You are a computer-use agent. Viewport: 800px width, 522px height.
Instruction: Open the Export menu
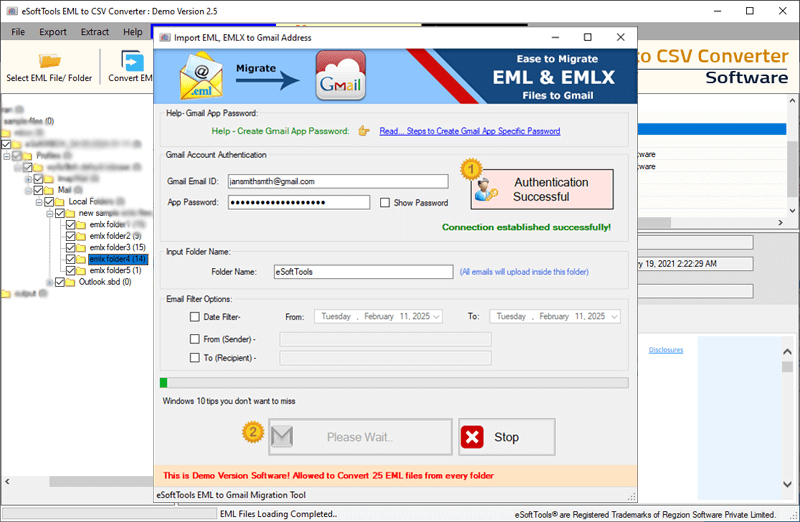point(53,32)
